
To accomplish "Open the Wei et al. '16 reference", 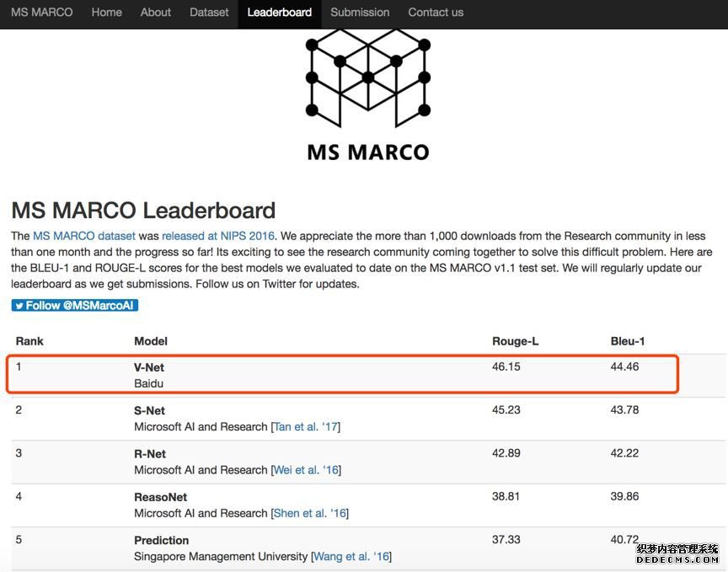I will [x=306, y=470].
